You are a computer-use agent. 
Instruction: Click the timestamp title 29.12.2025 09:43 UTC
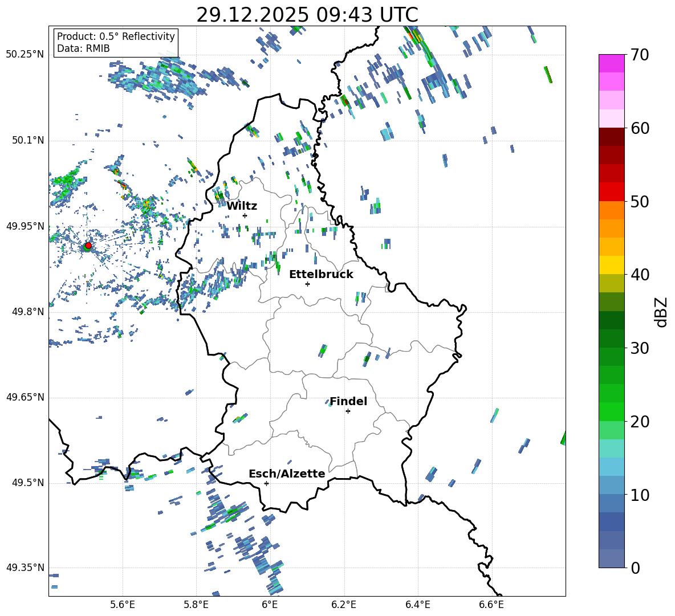307,15
